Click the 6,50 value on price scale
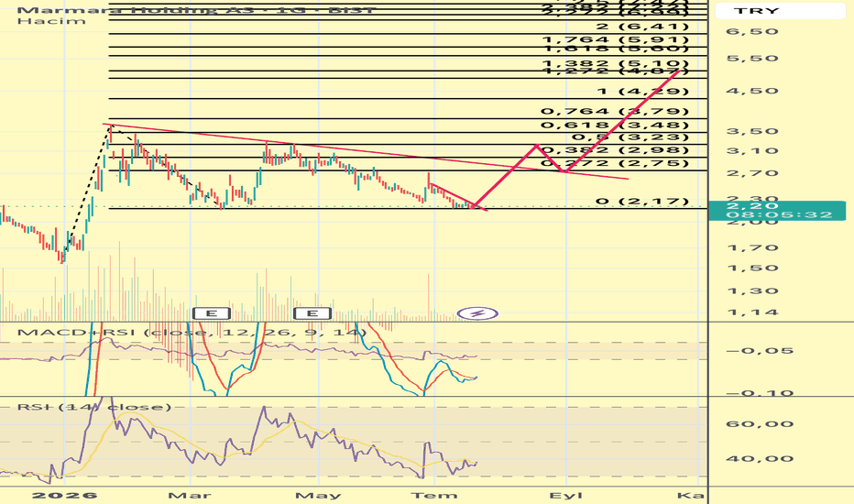 pyautogui.click(x=752, y=31)
